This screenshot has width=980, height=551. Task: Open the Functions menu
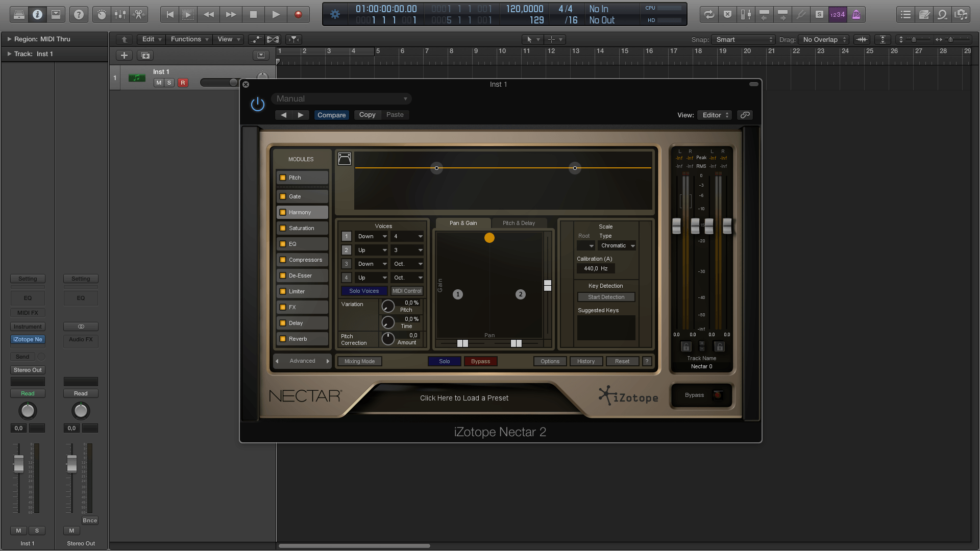[189, 39]
